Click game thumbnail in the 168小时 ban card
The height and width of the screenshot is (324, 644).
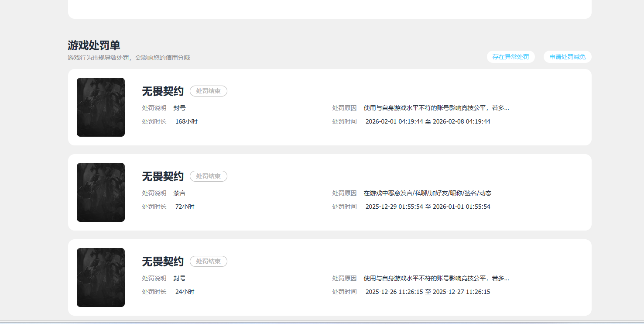click(101, 107)
